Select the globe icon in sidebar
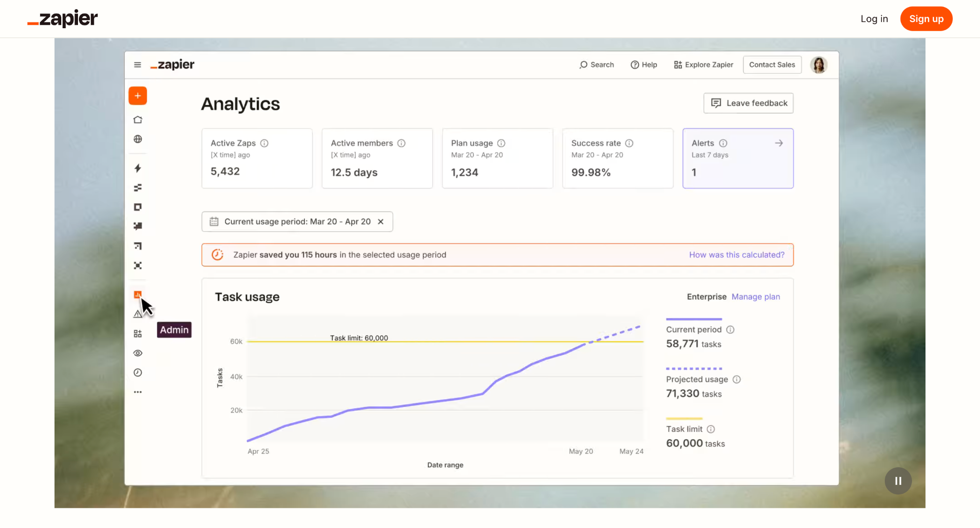The width and height of the screenshot is (980, 528). 138,139
